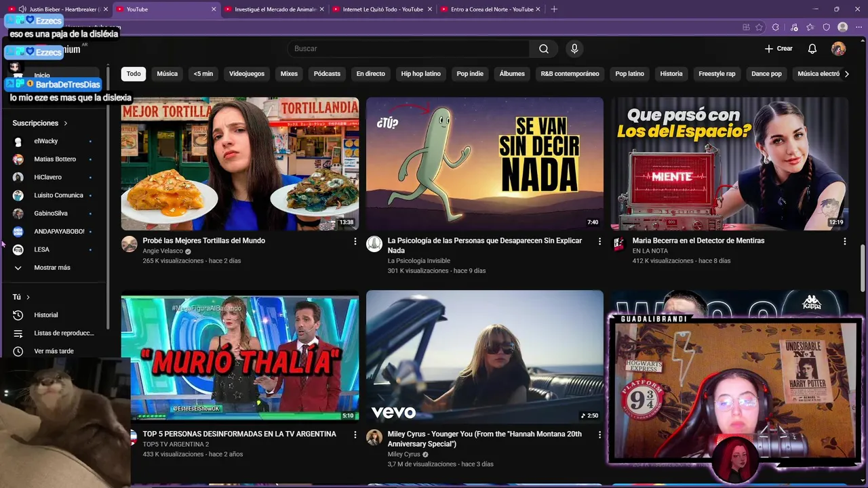Select the Pop indie filter chip
This screenshot has width=868, height=488.
pyautogui.click(x=470, y=74)
